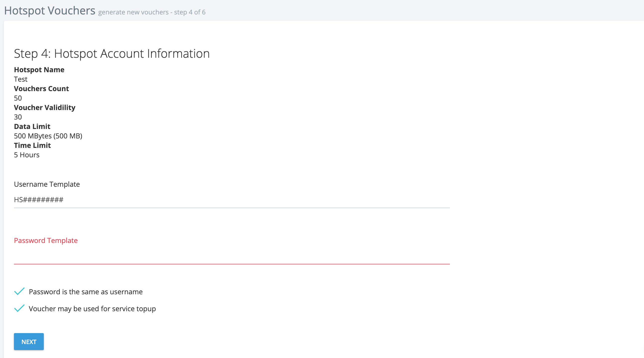Click the '5 Hours' time limit value
Viewport: 644px width, 358px height.
[26, 155]
